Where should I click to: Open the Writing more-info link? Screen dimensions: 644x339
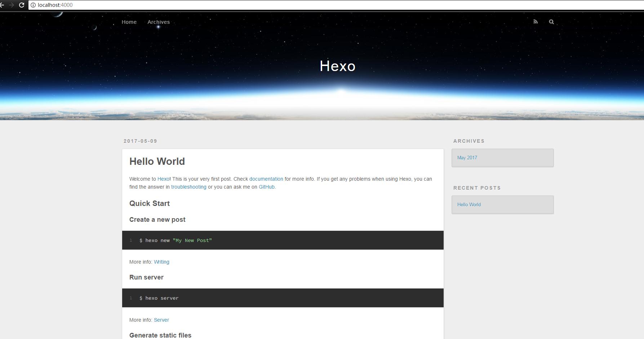(x=161, y=262)
